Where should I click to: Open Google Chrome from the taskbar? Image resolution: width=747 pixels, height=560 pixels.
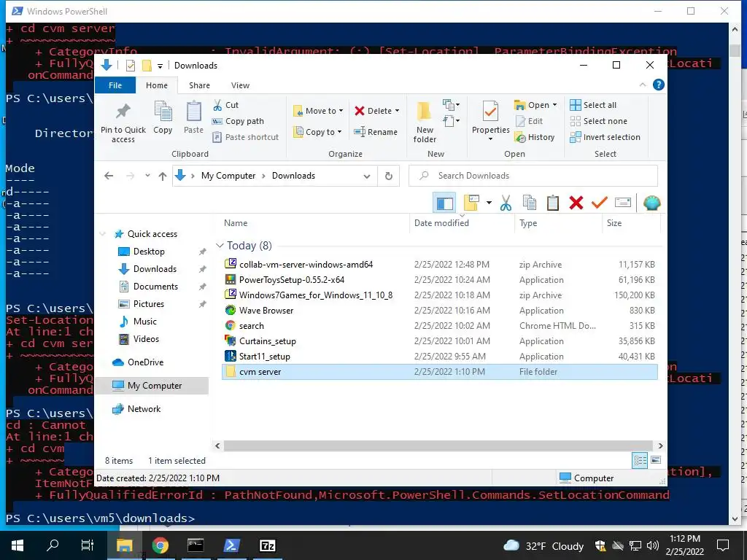[160, 545]
